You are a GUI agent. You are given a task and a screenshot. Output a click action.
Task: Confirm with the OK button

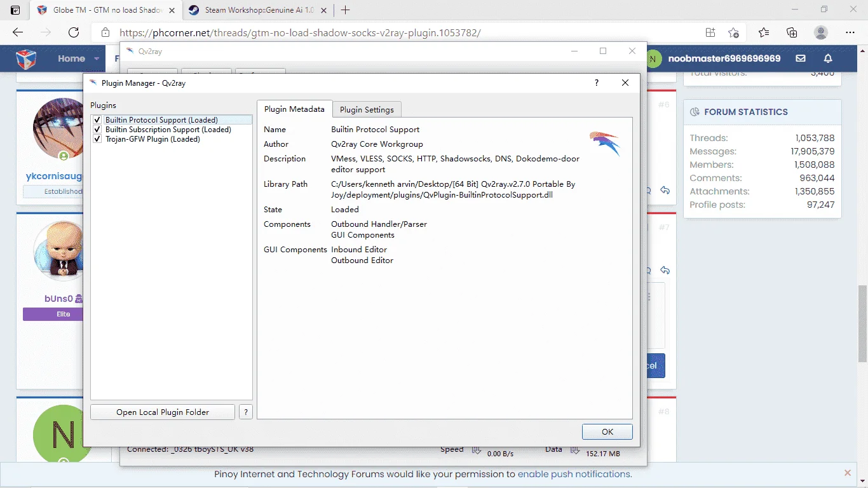[x=607, y=431]
